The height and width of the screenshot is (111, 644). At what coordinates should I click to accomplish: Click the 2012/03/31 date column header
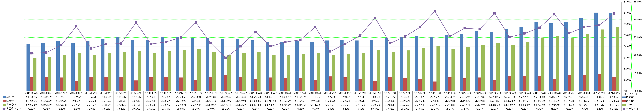[x=76, y=93]
